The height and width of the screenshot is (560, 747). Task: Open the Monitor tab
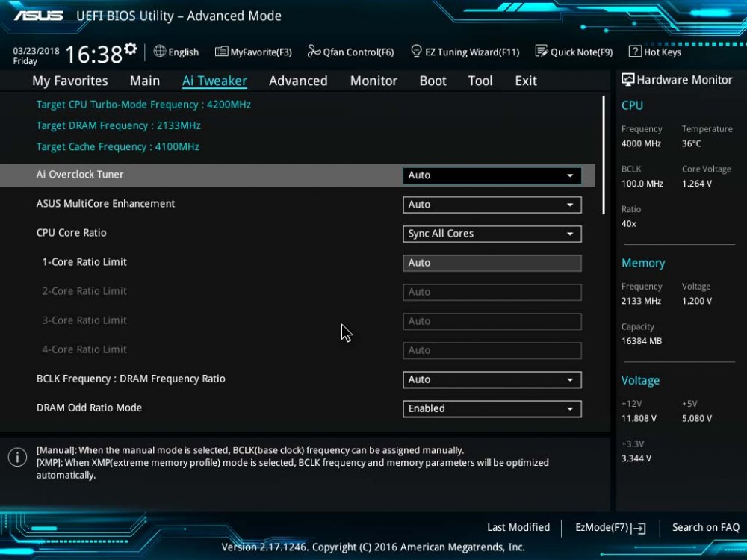(373, 81)
